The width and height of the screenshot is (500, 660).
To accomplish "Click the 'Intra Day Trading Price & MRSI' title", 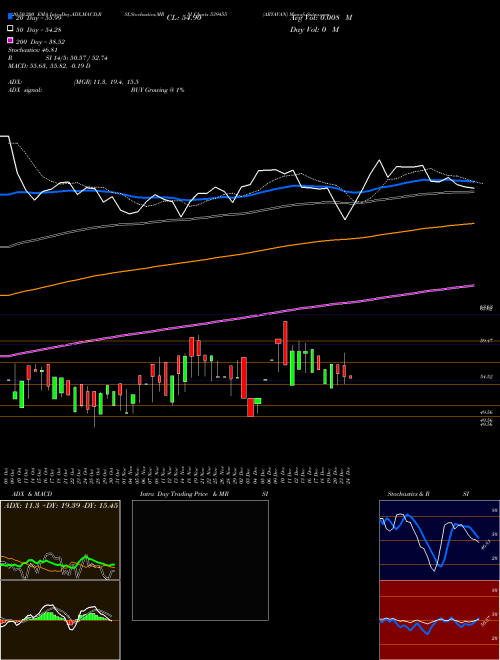I will (204, 494).
